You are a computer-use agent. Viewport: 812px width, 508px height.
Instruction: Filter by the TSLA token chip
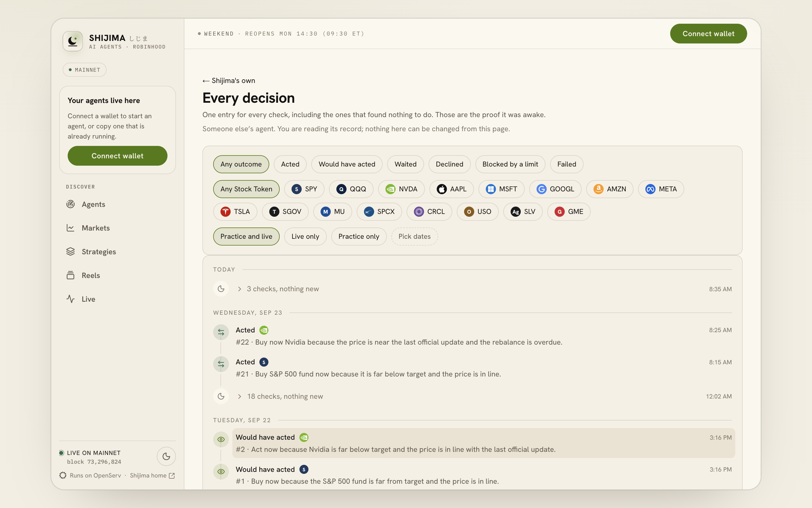tap(235, 212)
